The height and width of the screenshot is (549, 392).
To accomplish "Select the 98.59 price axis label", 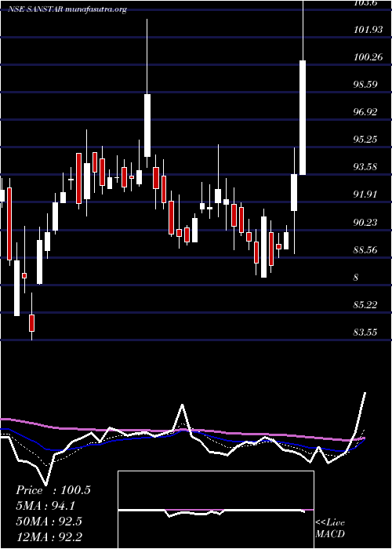I will pos(365,85).
